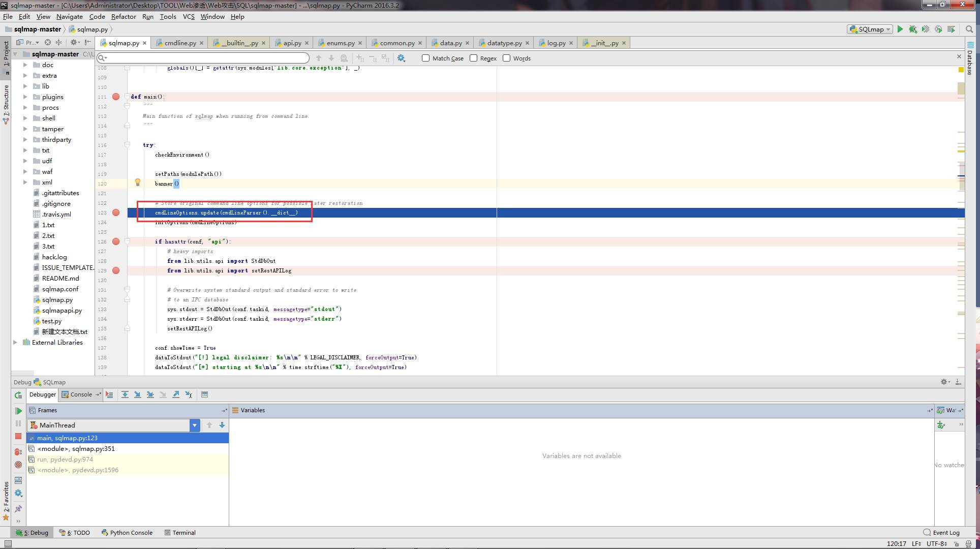Expand the plugins folder
Screen dimensions: 980x549
(x=25, y=97)
